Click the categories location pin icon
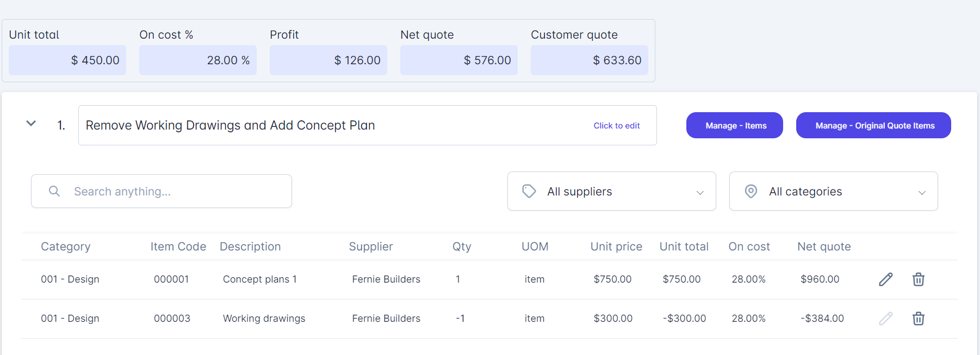This screenshot has height=355, width=980. click(x=750, y=191)
